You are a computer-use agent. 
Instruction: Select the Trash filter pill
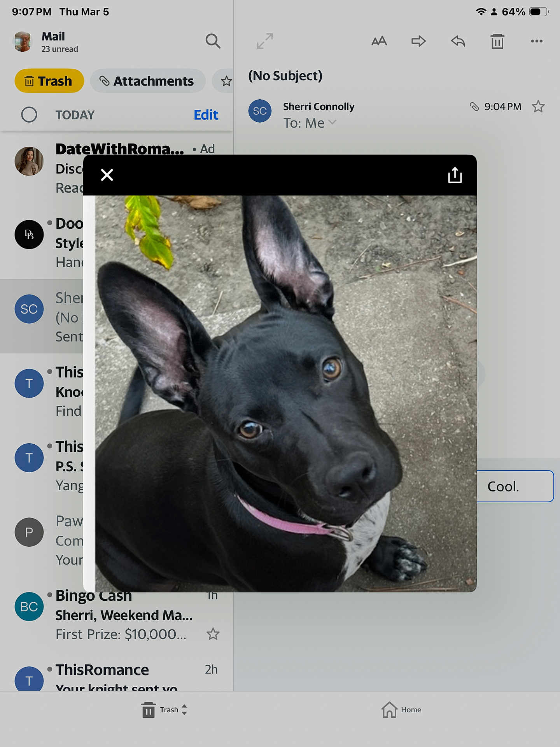click(x=49, y=81)
